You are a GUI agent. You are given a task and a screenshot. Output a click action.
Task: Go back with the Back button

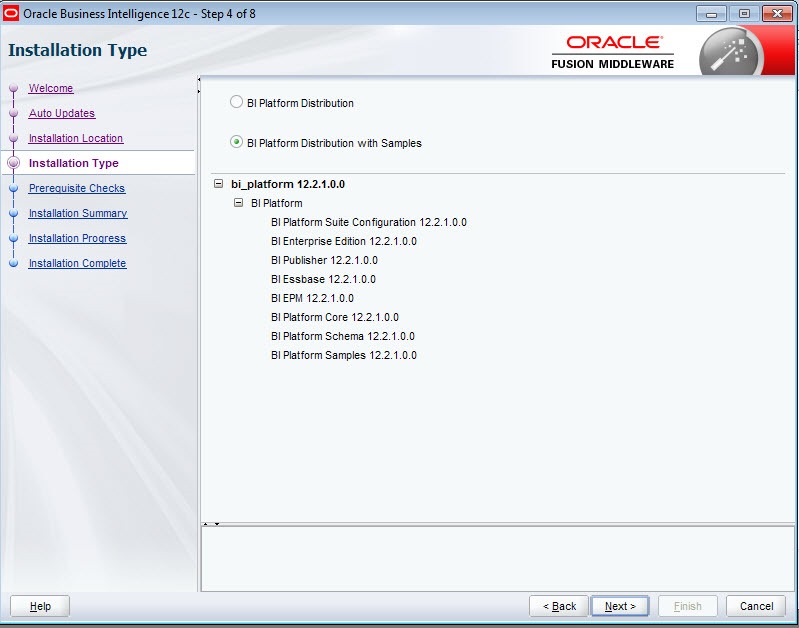pyautogui.click(x=559, y=606)
